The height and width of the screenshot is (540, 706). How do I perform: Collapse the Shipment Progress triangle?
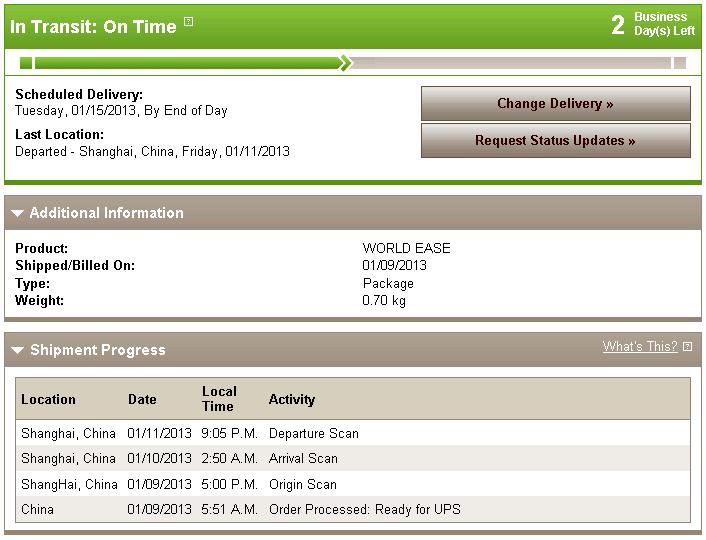pos(18,350)
